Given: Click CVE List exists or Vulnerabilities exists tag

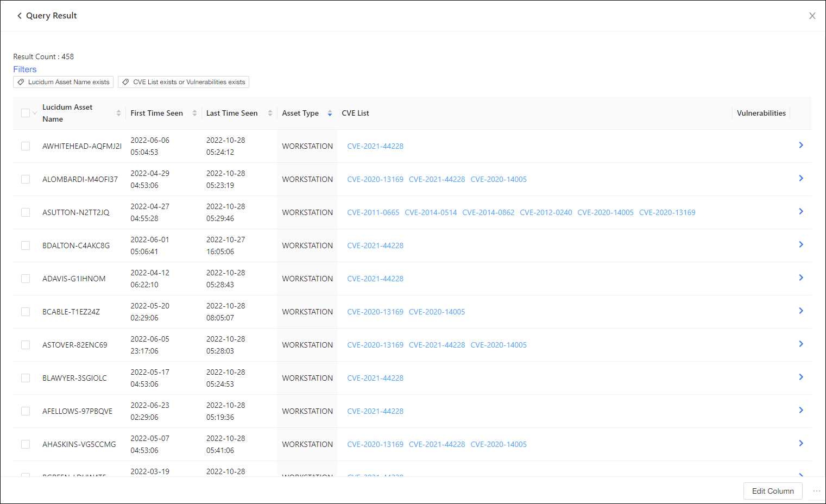Looking at the screenshot, I should tap(184, 82).
